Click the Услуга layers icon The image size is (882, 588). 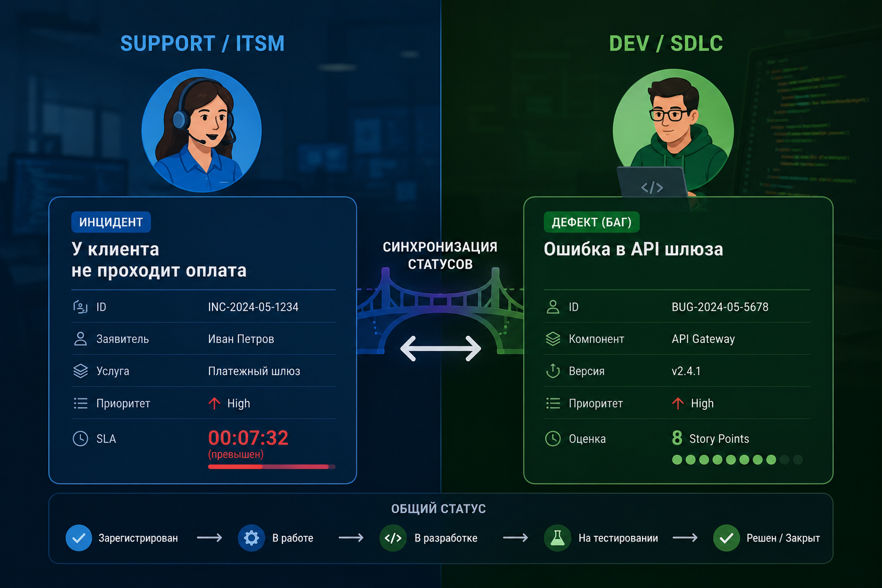[x=80, y=371]
